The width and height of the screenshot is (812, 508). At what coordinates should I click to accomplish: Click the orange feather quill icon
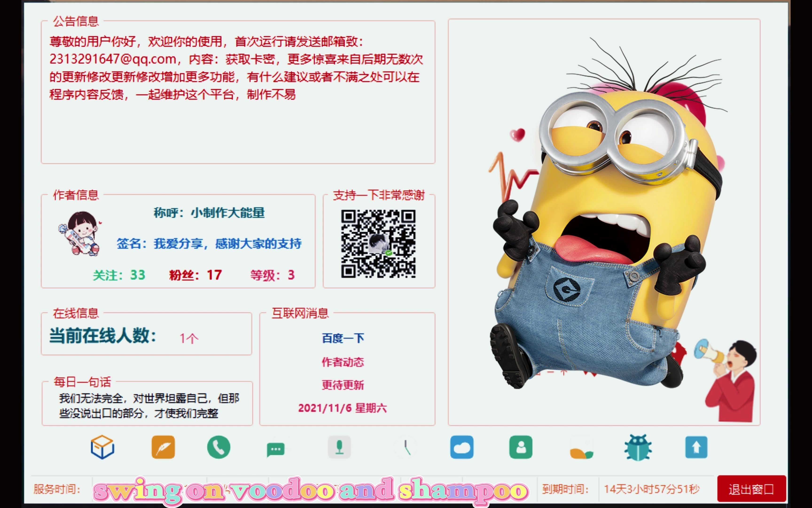pyautogui.click(x=163, y=447)
